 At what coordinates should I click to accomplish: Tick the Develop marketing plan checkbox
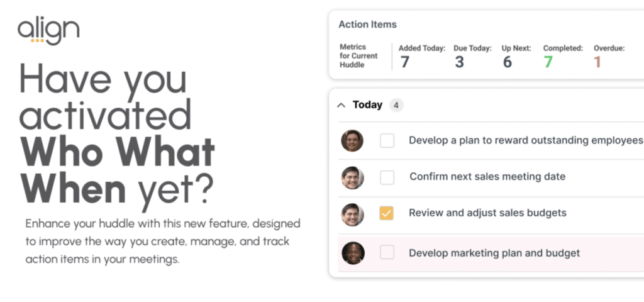coord(387,253)
